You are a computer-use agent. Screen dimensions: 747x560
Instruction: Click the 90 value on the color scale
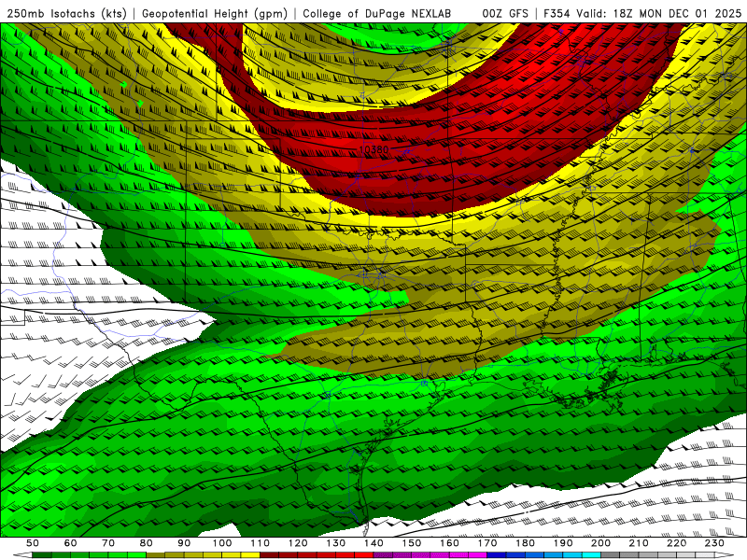(x=184, y=543)
